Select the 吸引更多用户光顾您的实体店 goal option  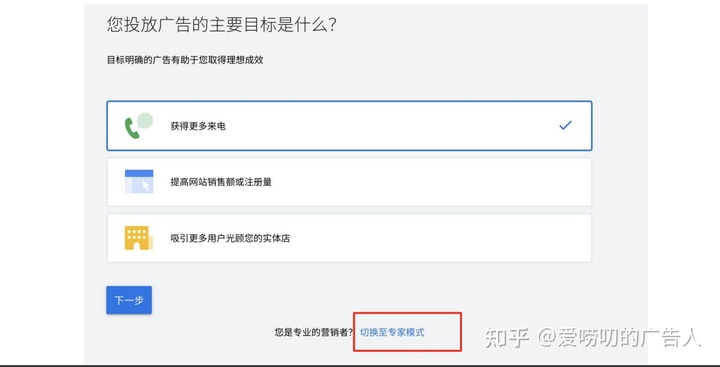tap(349, 238)
